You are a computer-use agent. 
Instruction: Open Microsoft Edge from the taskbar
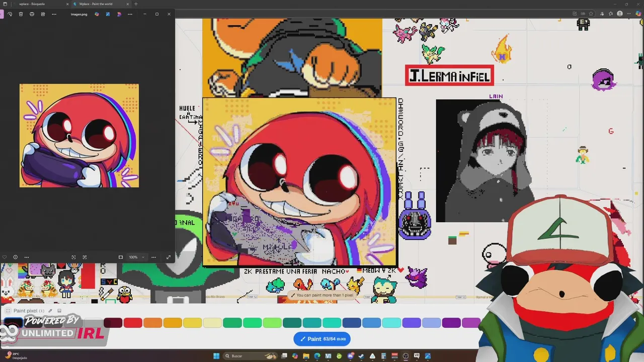pyautogui.click(x=317, y=356)
